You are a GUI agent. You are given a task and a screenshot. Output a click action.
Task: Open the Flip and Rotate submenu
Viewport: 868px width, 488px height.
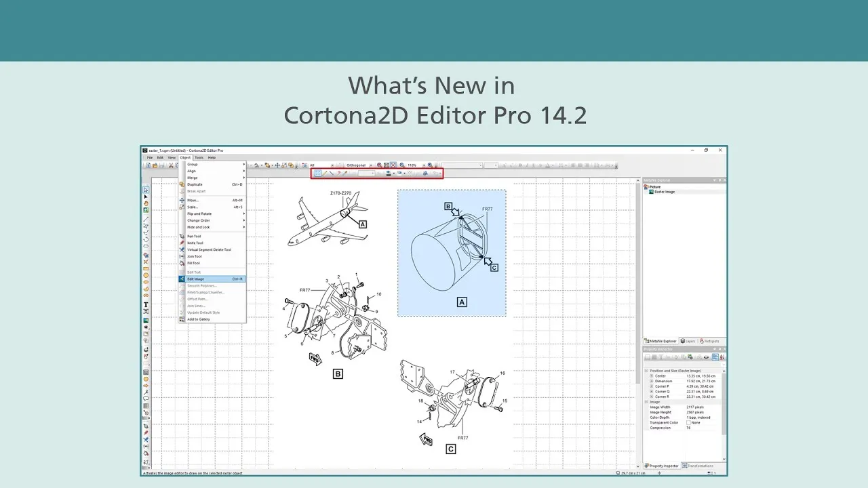click(x=212, y=213)
